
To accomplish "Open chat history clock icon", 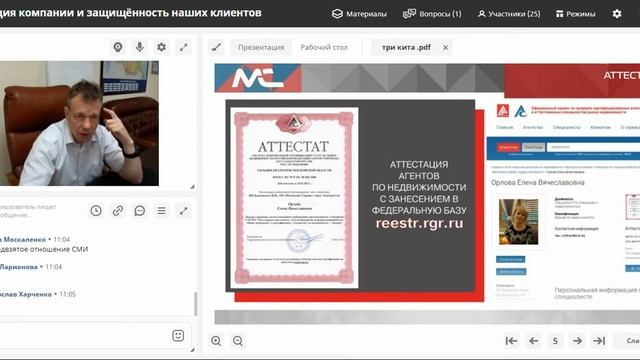I will coord(96,211).
